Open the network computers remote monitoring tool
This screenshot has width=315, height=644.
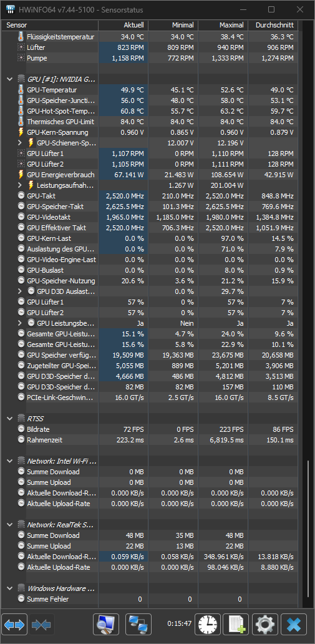click(138, 625)
